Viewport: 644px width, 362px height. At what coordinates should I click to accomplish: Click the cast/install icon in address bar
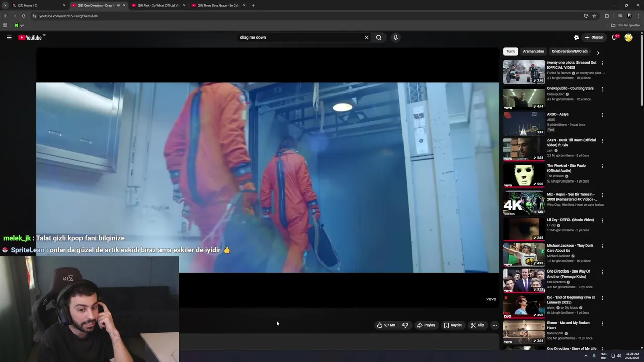[586, 16]
